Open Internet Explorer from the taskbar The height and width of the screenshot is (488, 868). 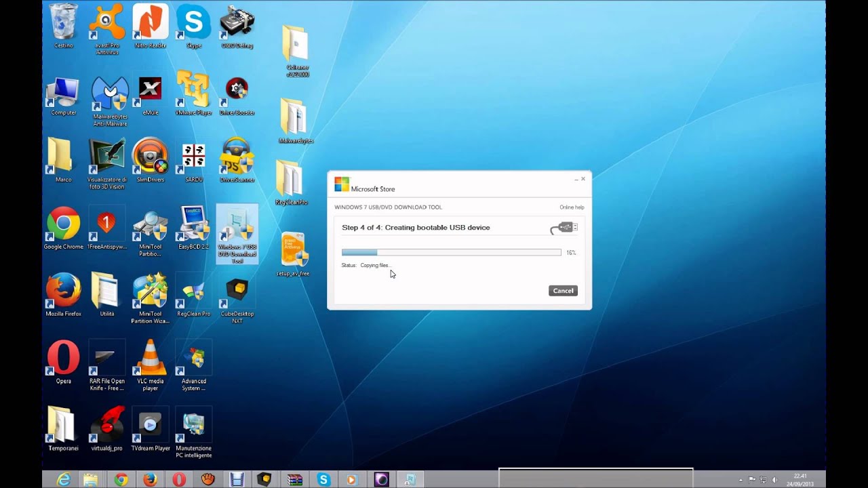(63, 479)
